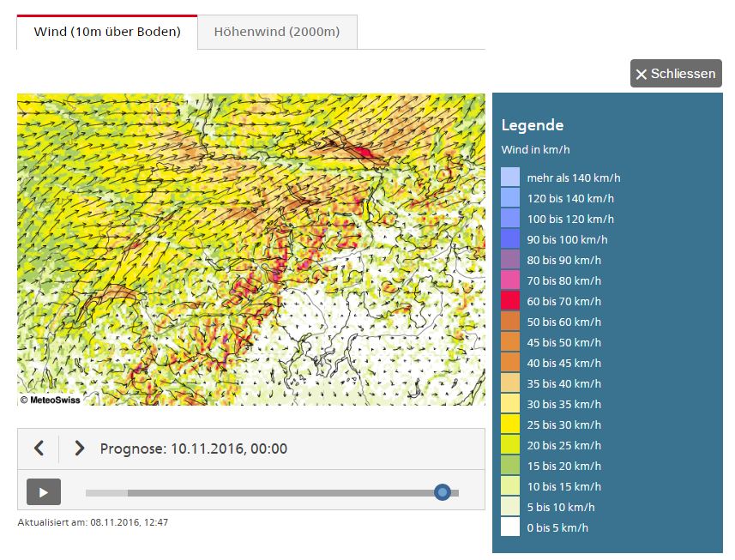Click the green 15 bis 20 km/h swatch
Image resolution: width=735 pixels, height=560 pixels.
[510, 466]
